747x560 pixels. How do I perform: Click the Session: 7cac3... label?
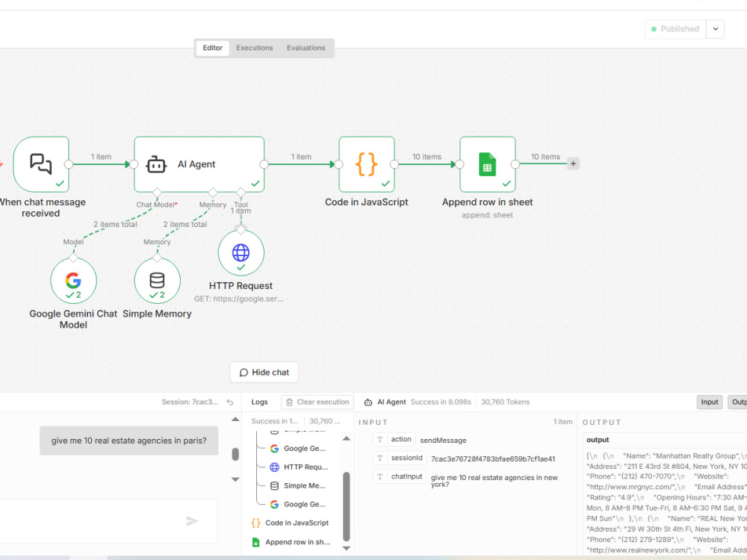[x=190, y=402]
